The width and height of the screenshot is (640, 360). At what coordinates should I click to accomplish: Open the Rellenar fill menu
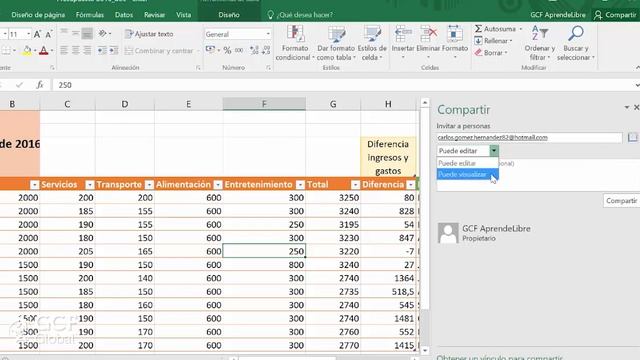coord(493,41)
